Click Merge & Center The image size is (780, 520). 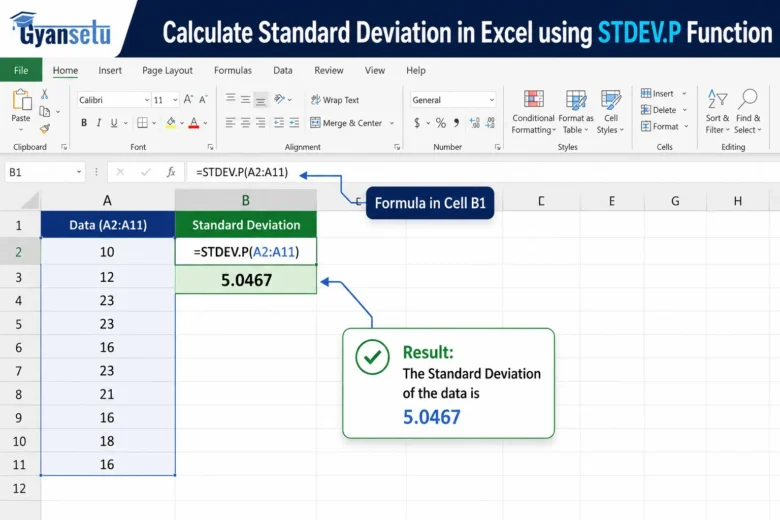(346, 123)
